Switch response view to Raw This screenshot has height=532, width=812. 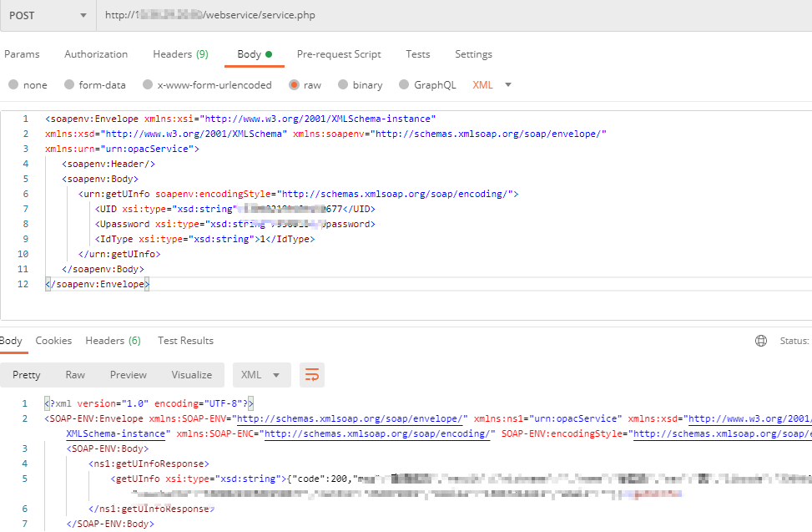(x=75, y=375)
